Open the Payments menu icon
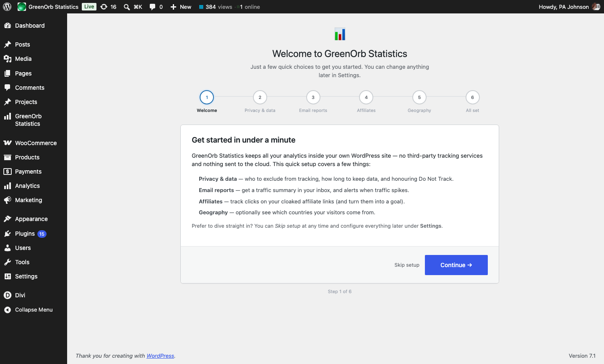 tap(8, 172)
